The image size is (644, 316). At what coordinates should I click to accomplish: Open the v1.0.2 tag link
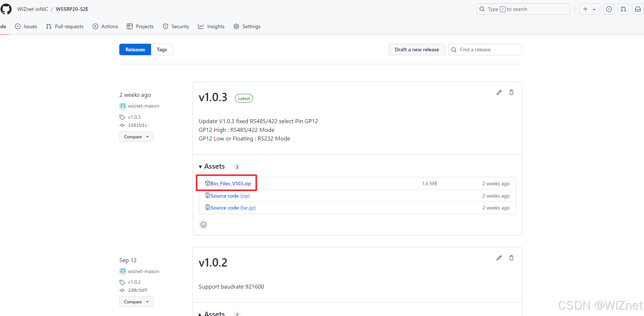click(134, 282)
